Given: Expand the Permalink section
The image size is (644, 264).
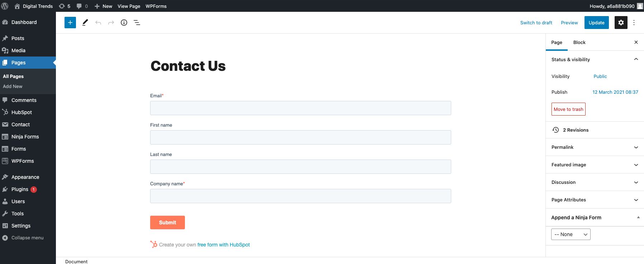Looking at the screenshot, I should pos(595,147).
